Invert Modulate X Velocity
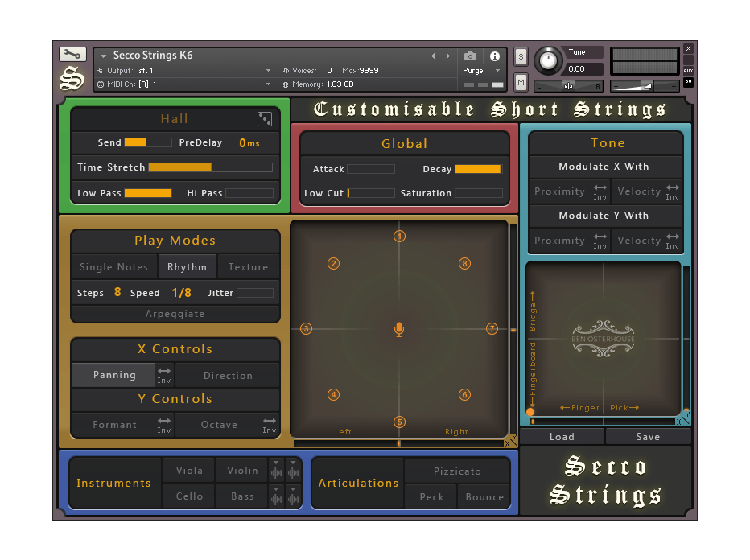 673,191
